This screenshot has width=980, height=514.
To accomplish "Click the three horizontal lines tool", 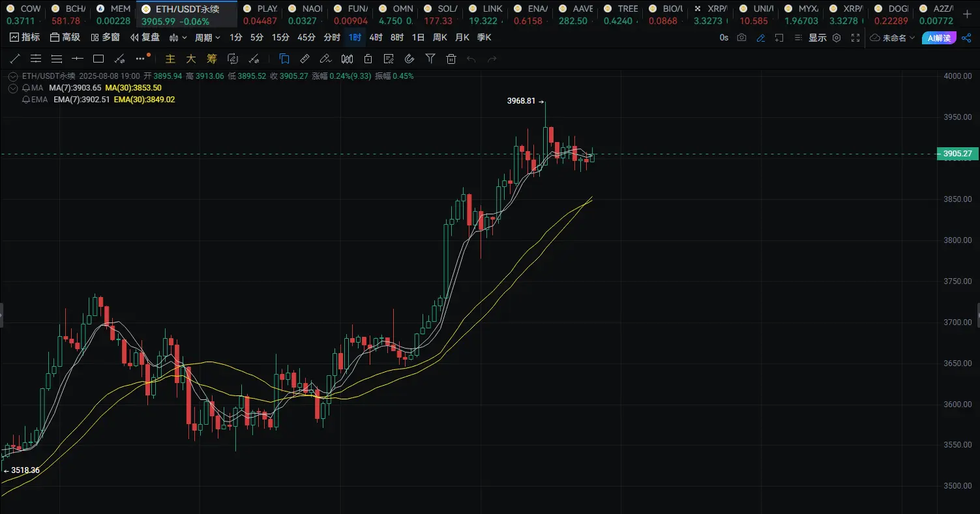I will coord(57,59).
